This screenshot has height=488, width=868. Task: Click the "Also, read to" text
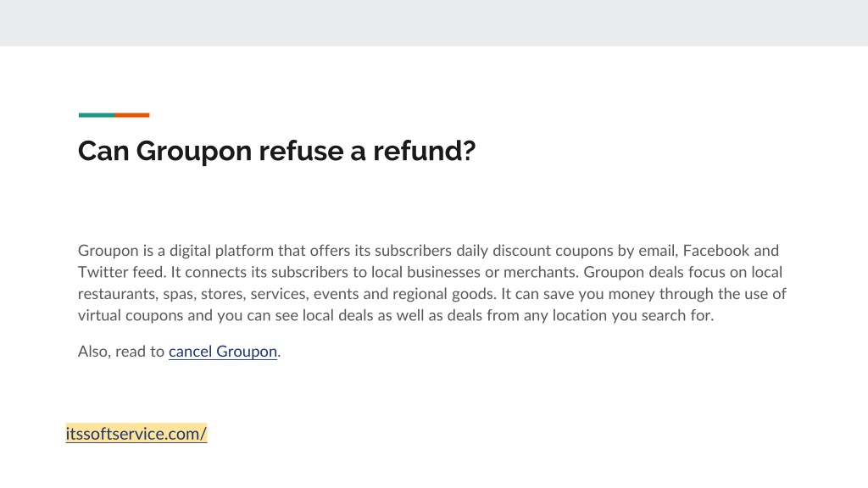121,352
